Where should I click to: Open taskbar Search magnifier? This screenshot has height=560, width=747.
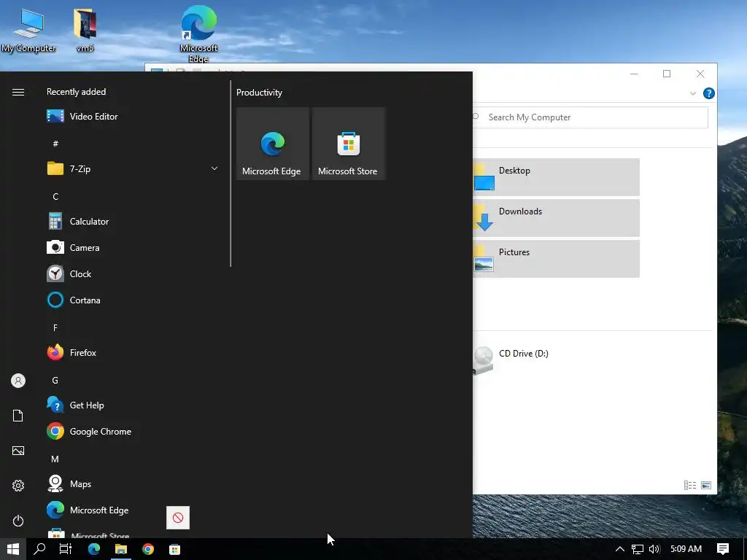pos(39,549)
